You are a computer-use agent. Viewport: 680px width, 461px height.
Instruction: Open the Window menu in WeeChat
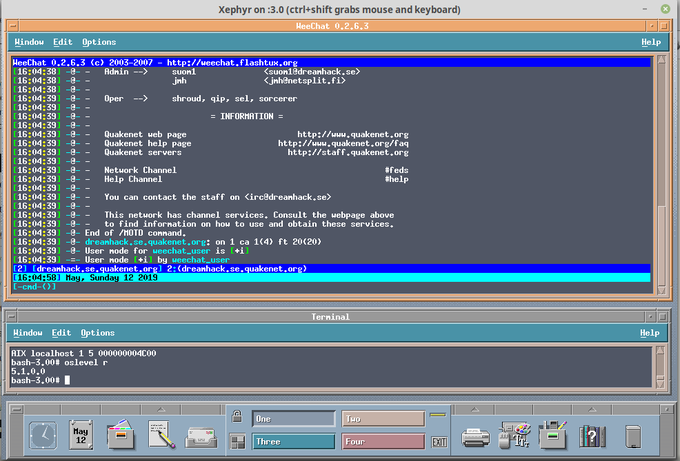point(29,42)
